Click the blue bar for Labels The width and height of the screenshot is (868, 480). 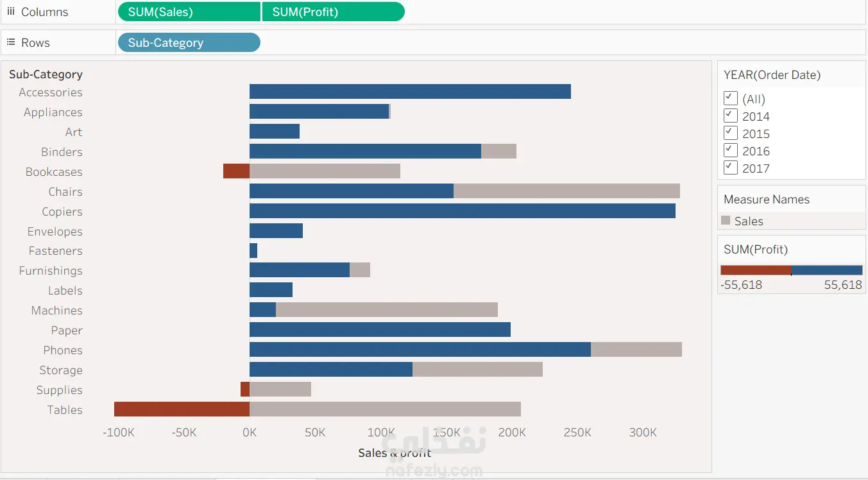[271, 290]
